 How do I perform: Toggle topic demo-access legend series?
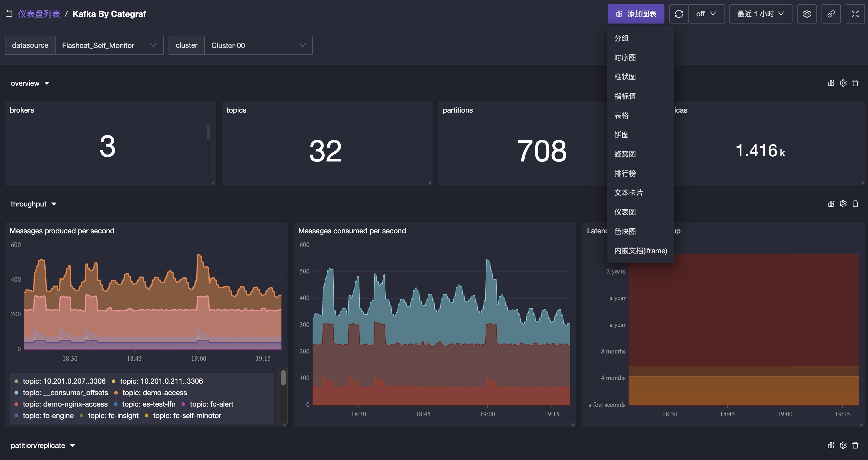[x=154, y=393]
